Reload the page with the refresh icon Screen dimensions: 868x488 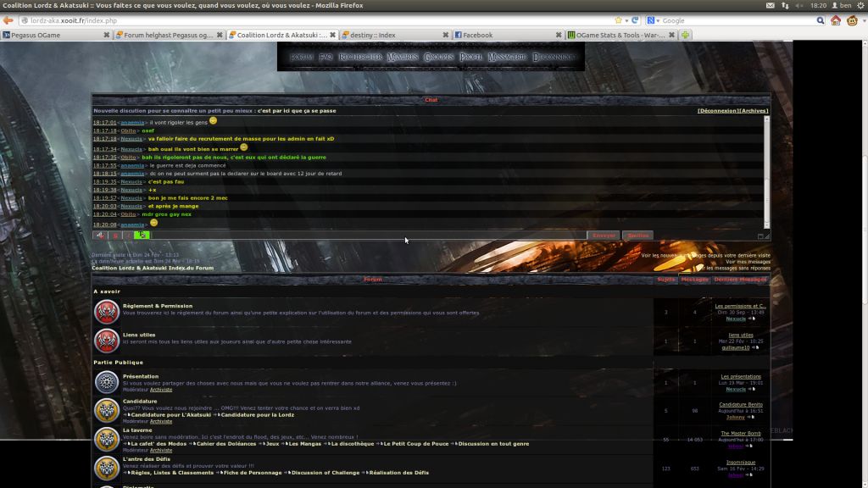point(635,20)
